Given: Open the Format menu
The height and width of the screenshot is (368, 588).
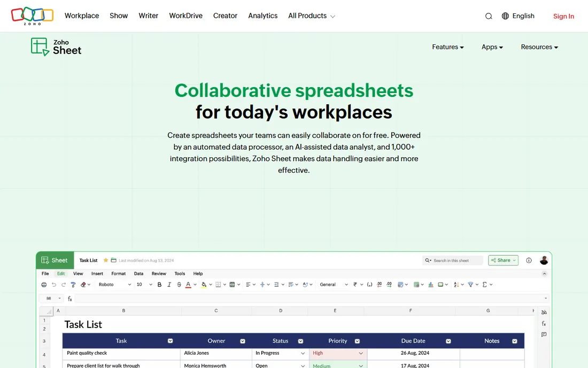Looking at the screenshot, I should [119, 274].
